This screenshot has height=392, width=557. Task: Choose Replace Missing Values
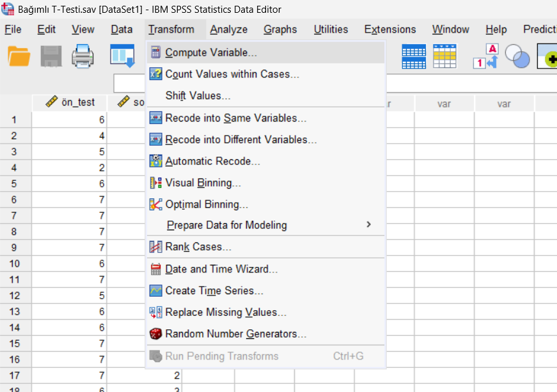(226, 312)
